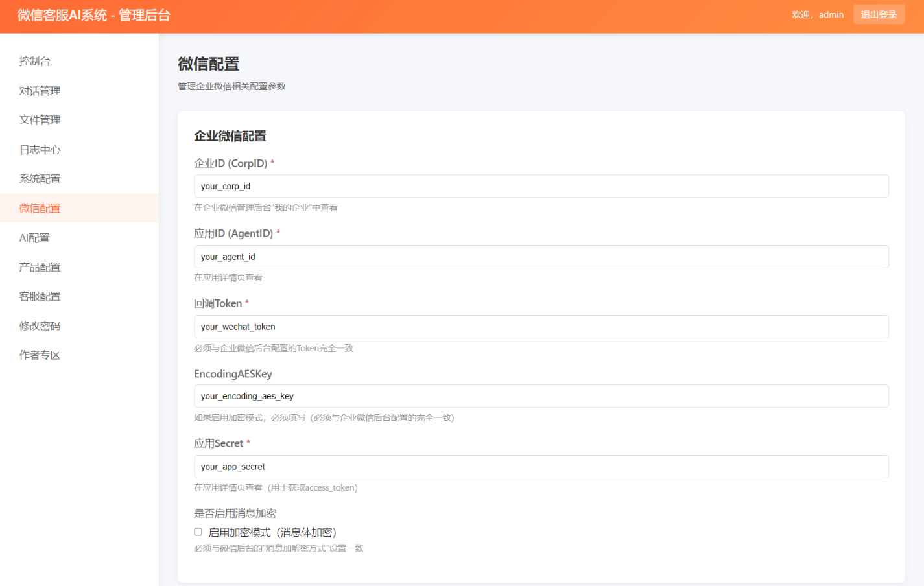Click the 启用加密模式（消息体加密）label text
Image resolution: width=924 pixels, height=586 pixels.
click(x=272, y=532)
